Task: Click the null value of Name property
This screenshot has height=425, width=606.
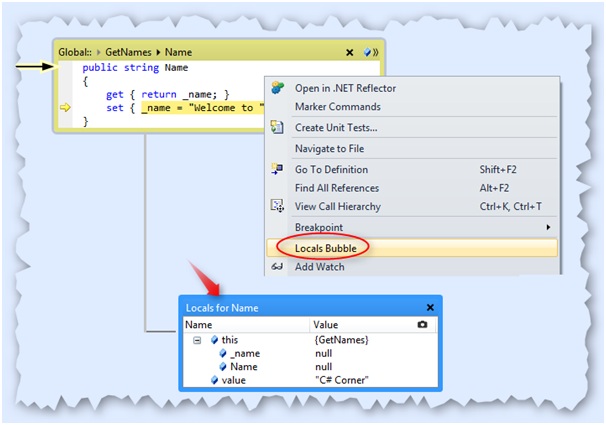Action: (x=323, y=367)
